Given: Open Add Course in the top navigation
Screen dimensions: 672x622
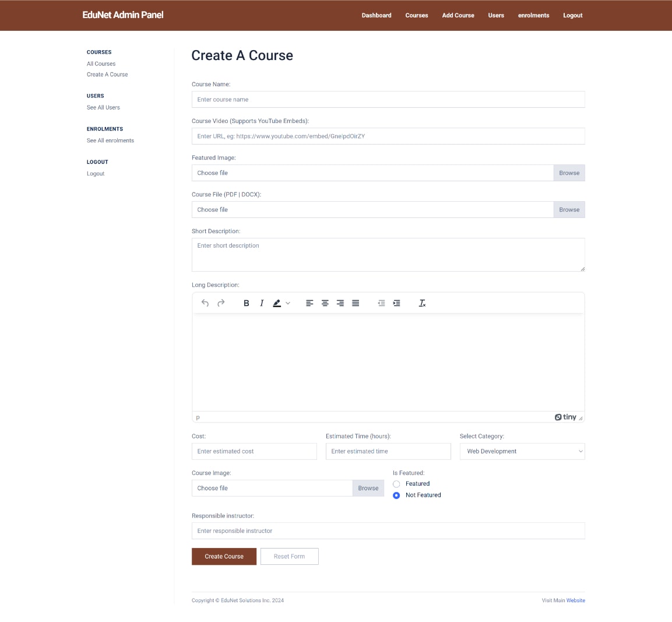Looking at the screenshot, I should (458, 15).
